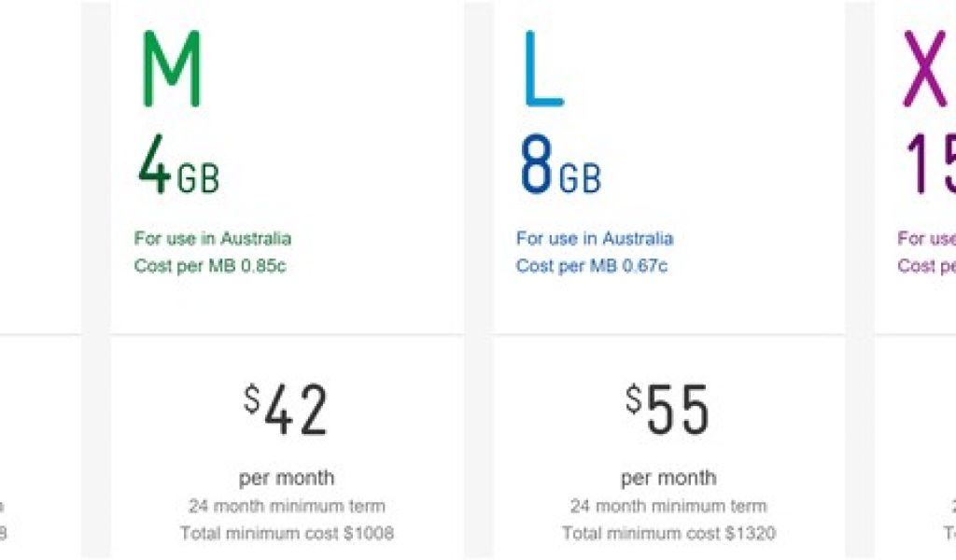The width and height of the screenshot is (956, 560).
Task: Click blue 'For use in Australia' text
Action: [595, 238]
